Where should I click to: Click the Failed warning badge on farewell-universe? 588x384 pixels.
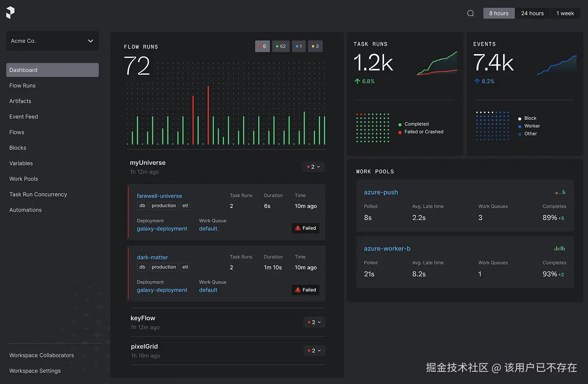coord(305,228)
